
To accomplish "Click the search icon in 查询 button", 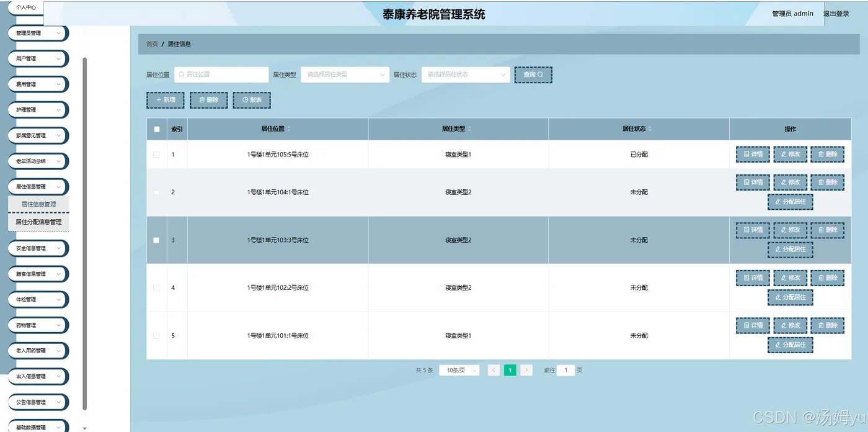I will (x=540, y=74).
